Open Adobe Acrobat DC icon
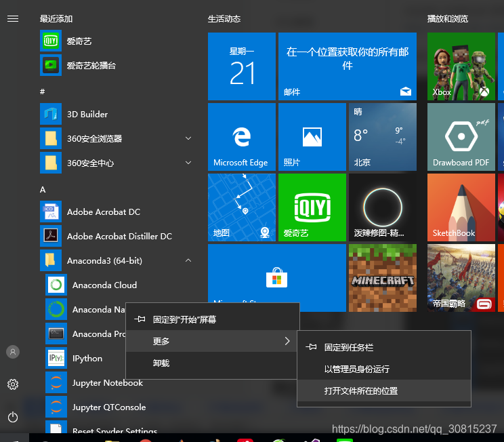Screen dimensions: 504x442 [x=51, y=212]
